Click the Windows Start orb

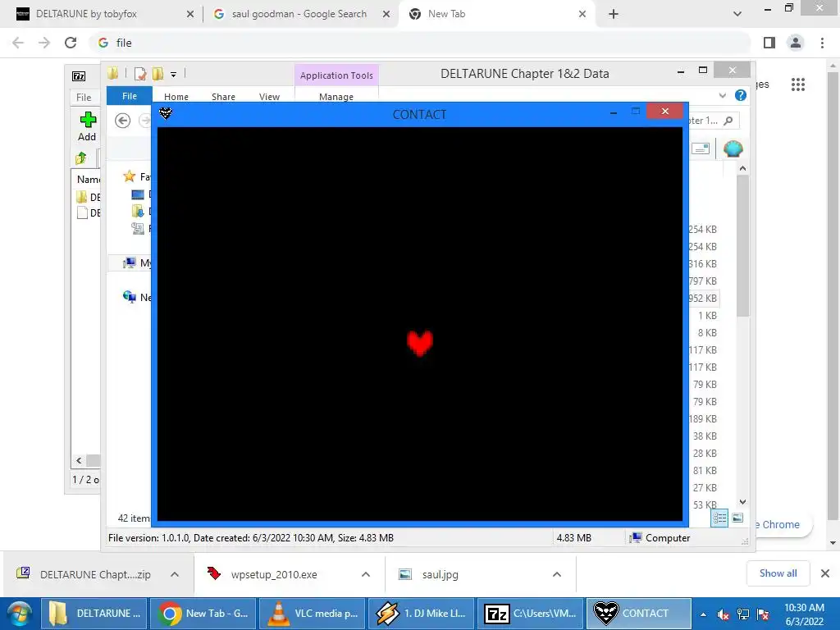click(19, 614)
